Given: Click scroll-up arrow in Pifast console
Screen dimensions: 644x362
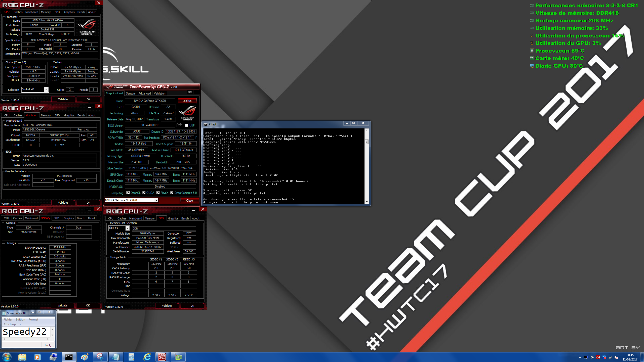Looking at the screenshot, I should pos(367,131).
